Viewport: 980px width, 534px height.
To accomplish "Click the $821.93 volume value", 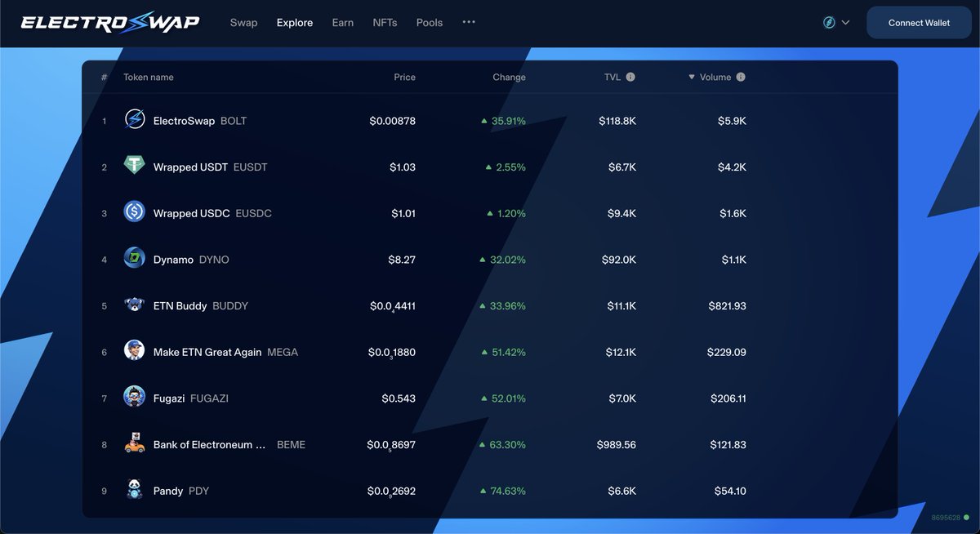I will [x=727, y=305].
